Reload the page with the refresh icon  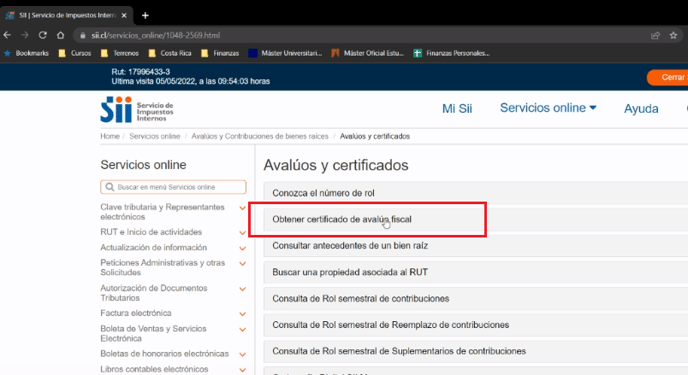43,35
